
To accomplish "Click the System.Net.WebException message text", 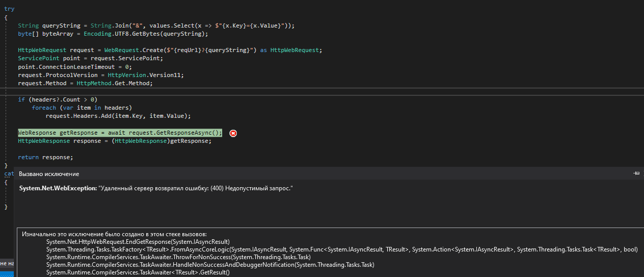I will pos(156,188).
